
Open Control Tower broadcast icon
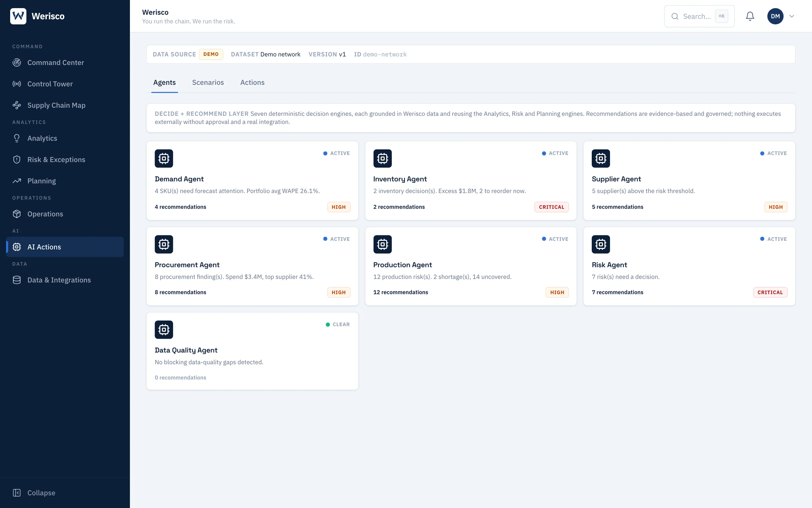(17, 84)
